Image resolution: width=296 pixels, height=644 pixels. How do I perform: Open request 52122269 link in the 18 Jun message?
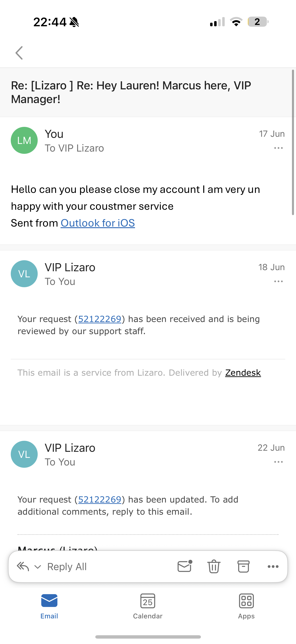click(100, 319)
